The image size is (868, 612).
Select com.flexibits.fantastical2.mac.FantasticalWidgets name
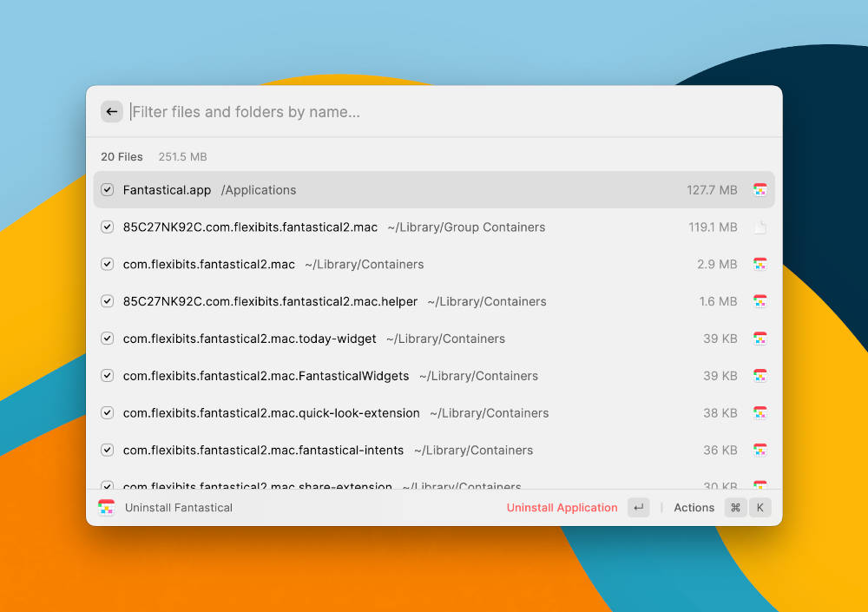(266, 376)
